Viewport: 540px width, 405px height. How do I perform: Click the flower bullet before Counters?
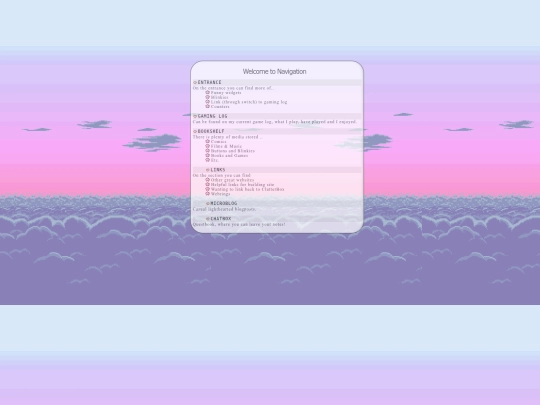pos(207,106)
